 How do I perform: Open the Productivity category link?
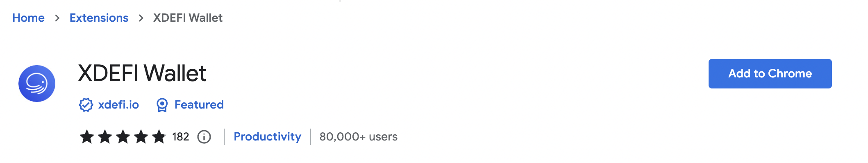tap(267, 137)
